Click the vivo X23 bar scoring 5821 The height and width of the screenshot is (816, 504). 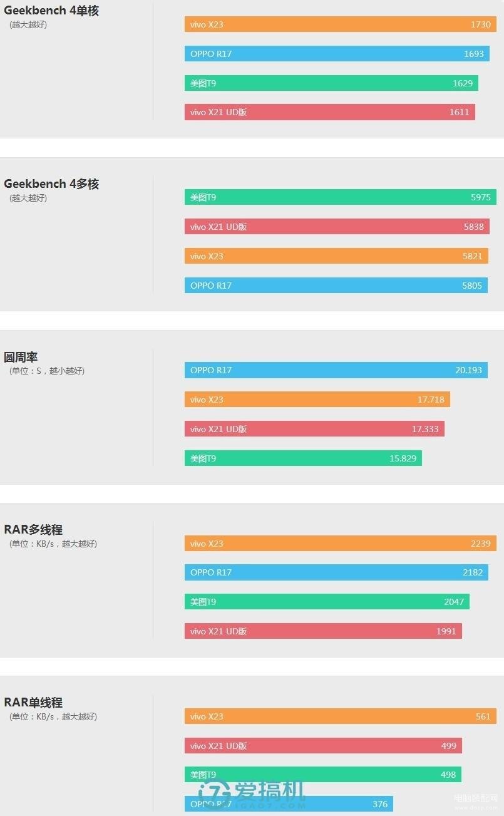pos(336,256)
